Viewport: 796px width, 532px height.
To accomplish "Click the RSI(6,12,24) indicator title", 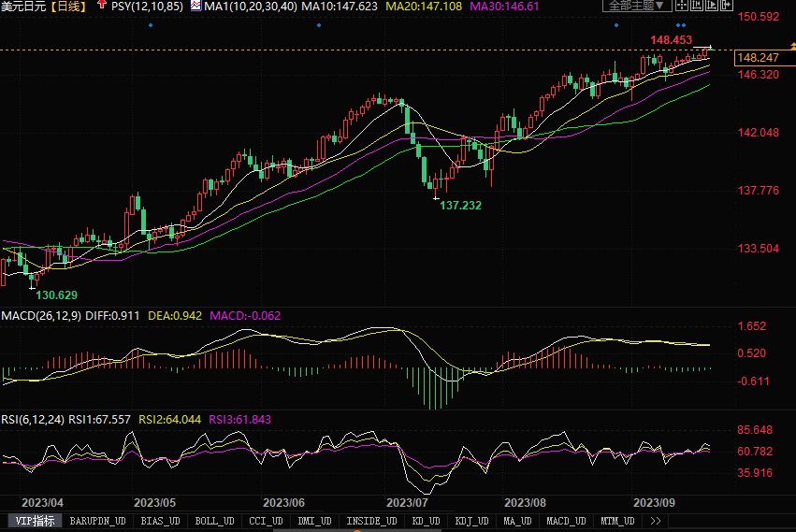I will point(33,420).
